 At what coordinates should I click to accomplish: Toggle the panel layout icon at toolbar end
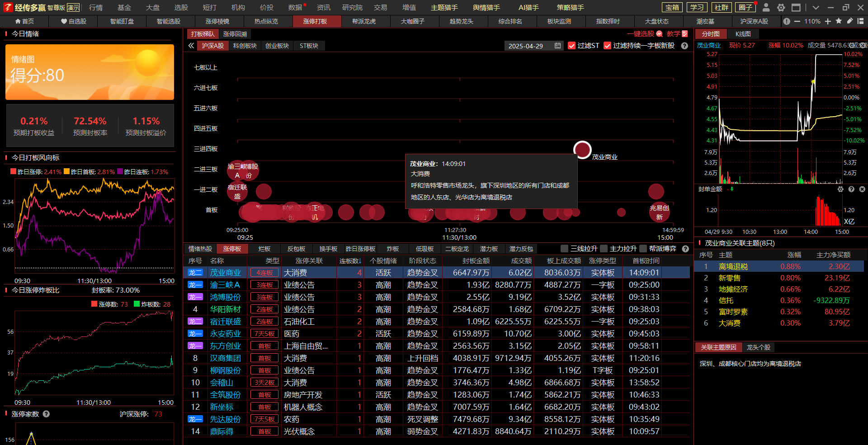point(861,21)
